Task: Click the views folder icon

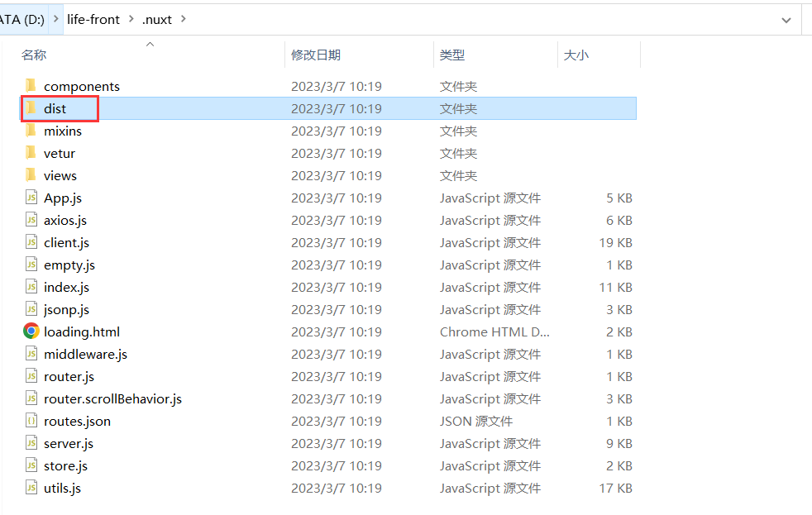Action: (x=31, y=175)
